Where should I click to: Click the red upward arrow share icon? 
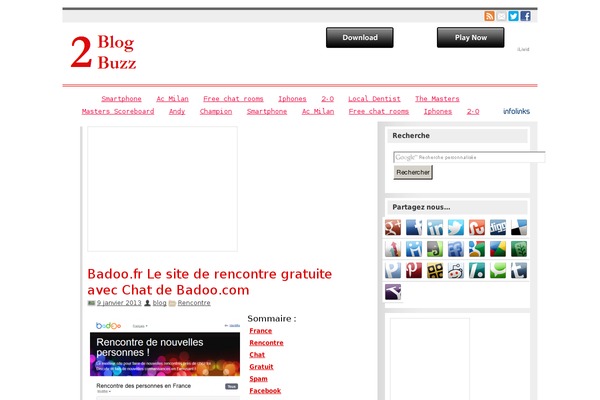pyautogui.click(x=393, y=249)
